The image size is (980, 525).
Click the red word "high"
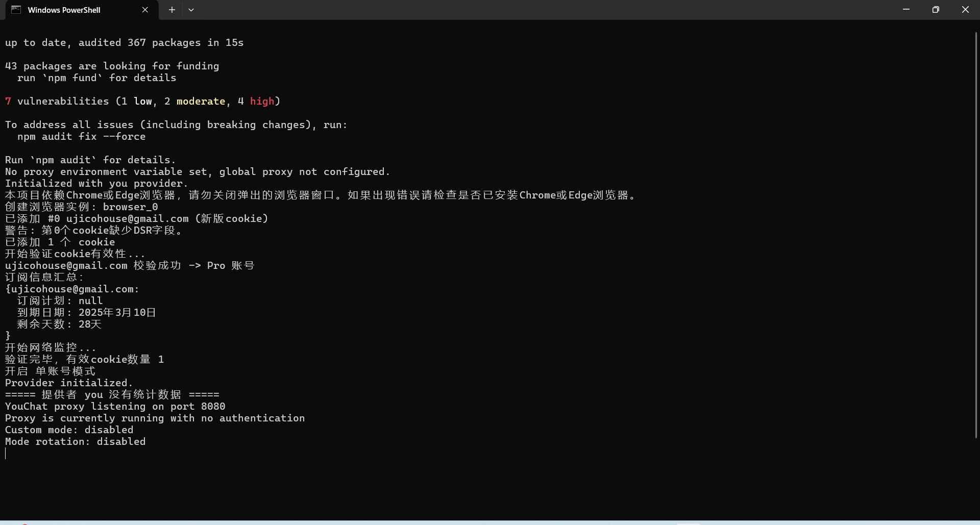point(262,102)
